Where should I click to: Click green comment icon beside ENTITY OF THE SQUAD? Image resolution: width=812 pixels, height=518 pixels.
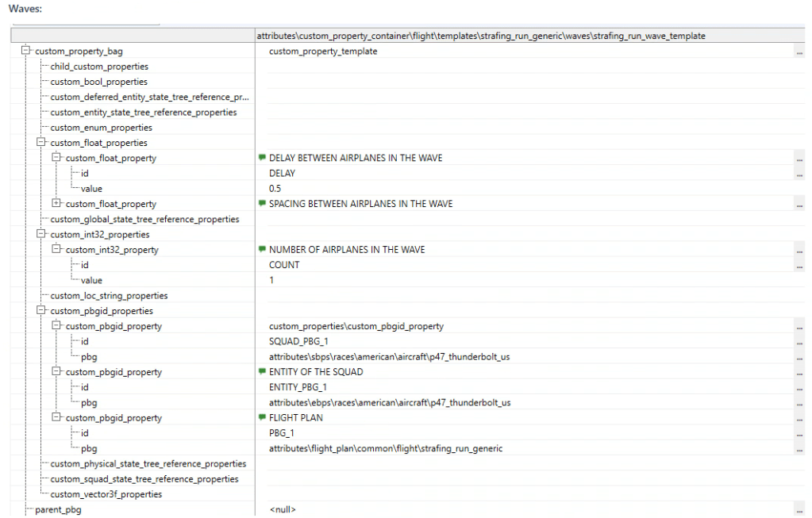[262, 372]
